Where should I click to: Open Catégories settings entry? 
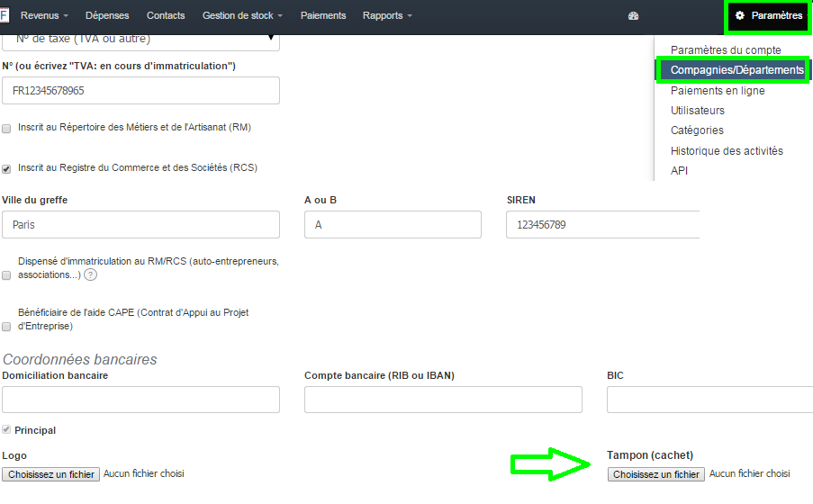point(697,130)
